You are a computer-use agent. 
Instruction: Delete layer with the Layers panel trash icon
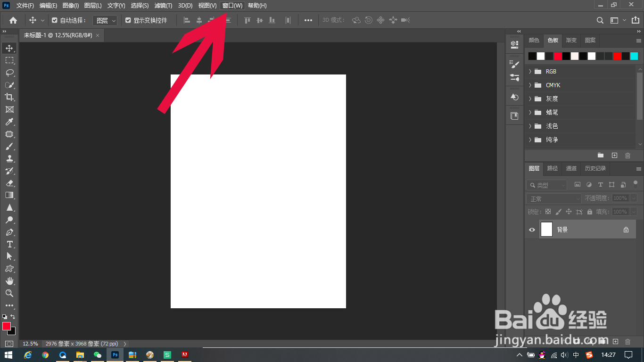click(x=627, y=341)
